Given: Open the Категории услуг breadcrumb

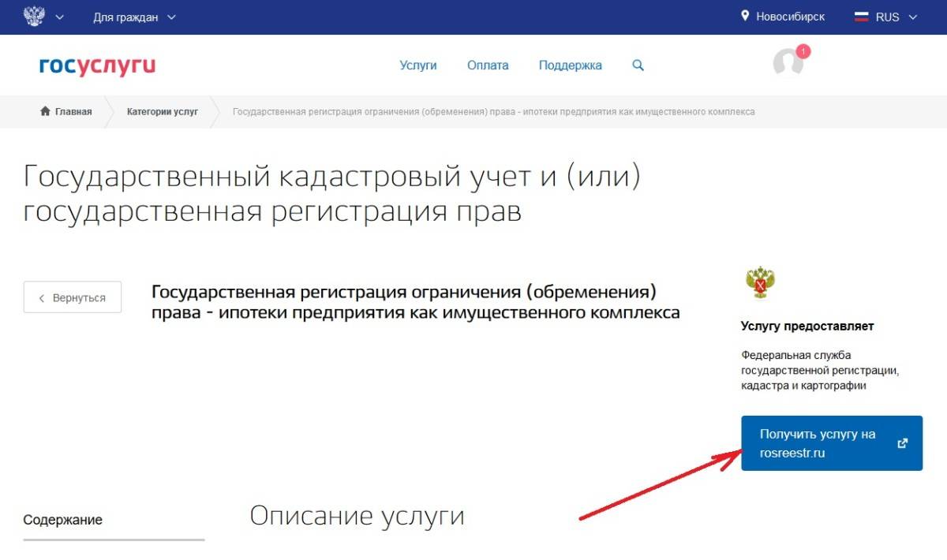Looking at the screenshot, I should point(163,112).
